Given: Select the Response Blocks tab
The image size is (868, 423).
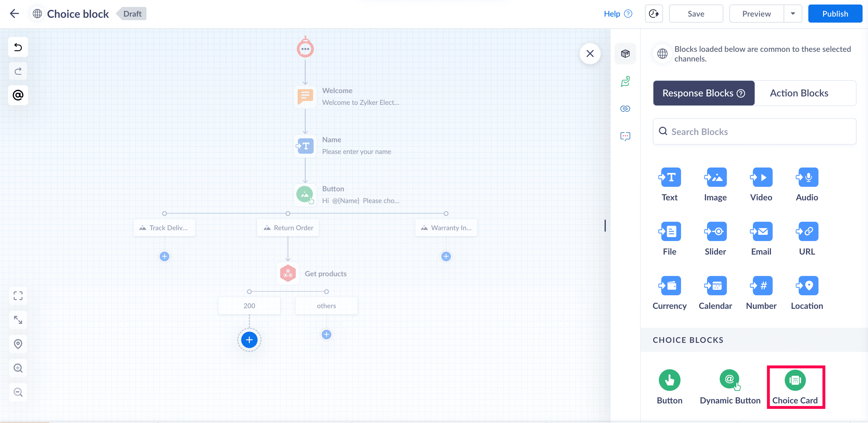Looking at the screenshot, I should tap(703, 93).
